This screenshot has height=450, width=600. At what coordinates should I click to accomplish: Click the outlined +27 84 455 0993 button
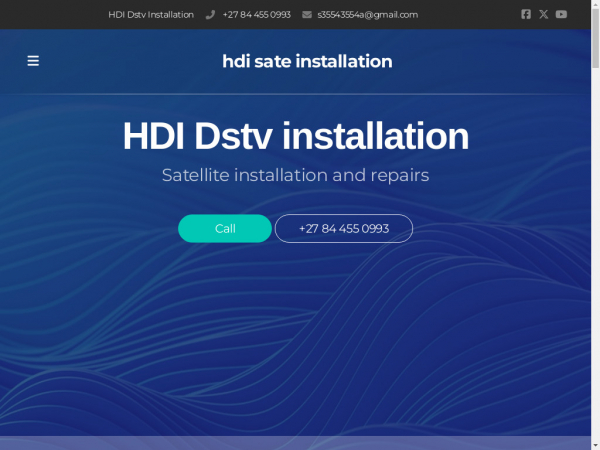click(x=344, y=228)
